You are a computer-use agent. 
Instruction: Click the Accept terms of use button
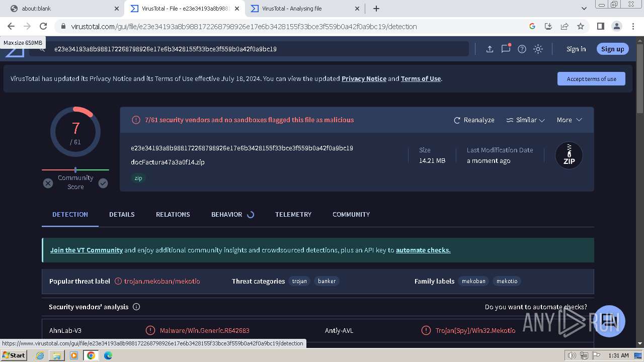591,78
